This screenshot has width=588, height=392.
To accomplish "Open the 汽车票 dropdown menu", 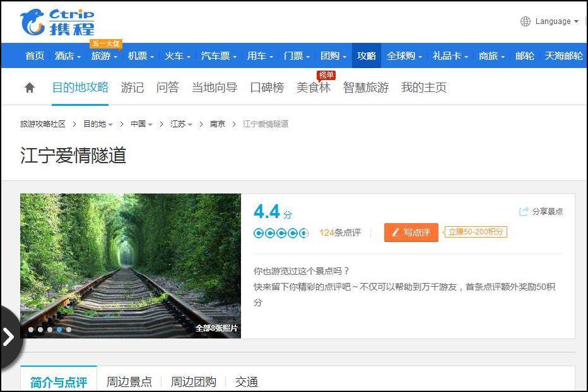I will tap(219, 56).
